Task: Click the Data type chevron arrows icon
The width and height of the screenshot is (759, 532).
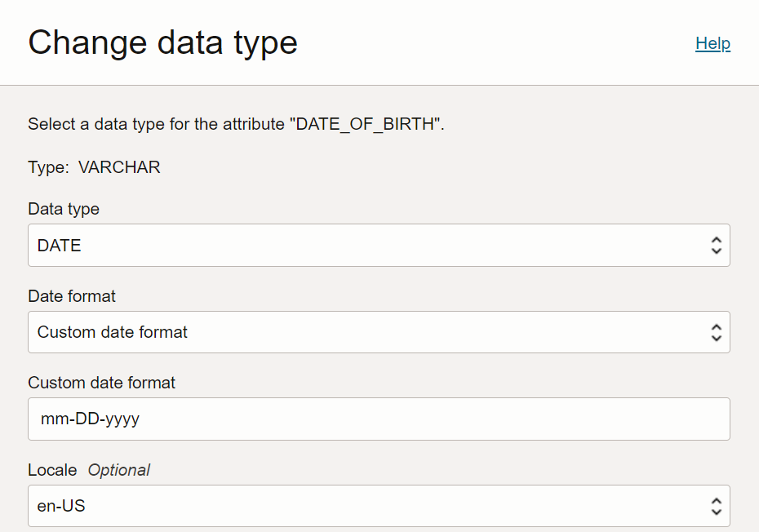Action: coord(716,246)
